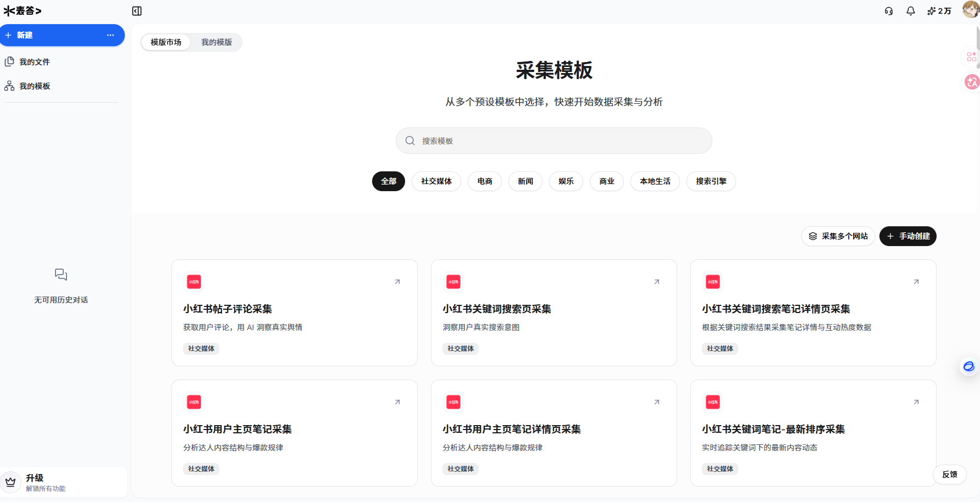Open the blue floating assistant bubble

(968, 366)
